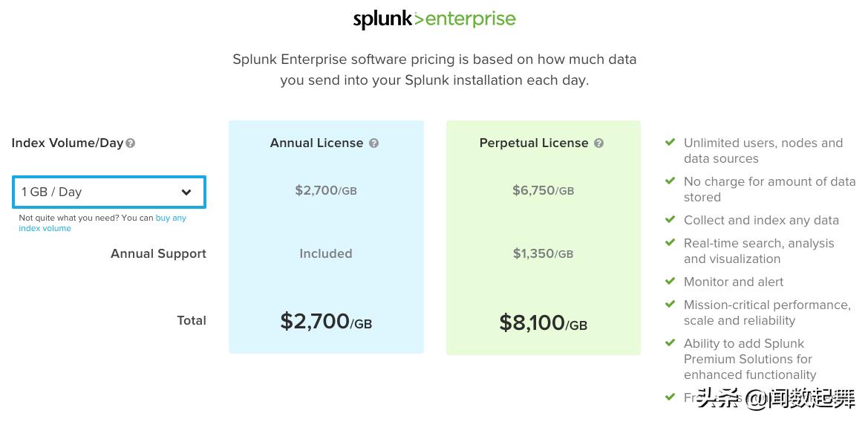Click the Index Volume/Day label
Viewport: 868px width, 422px height.
coord(68,143)
